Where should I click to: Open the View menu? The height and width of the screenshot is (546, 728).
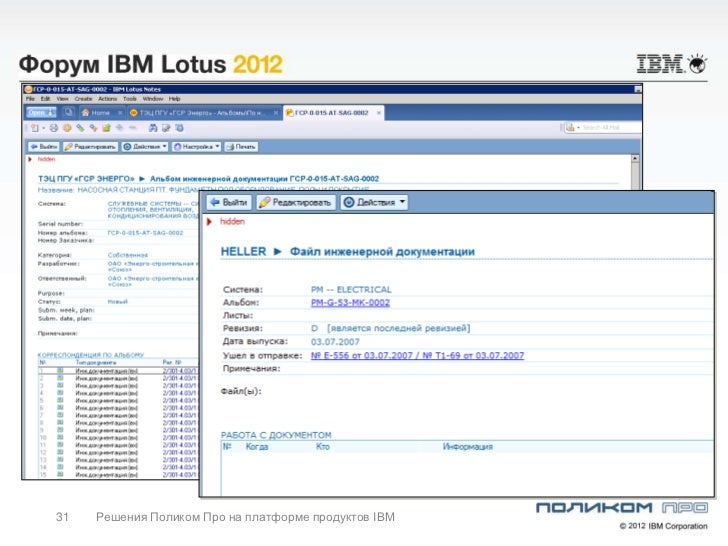coord(62,98)
